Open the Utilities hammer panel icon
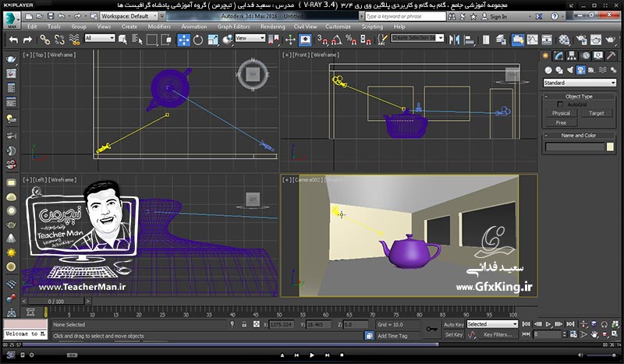 point(611,55)
